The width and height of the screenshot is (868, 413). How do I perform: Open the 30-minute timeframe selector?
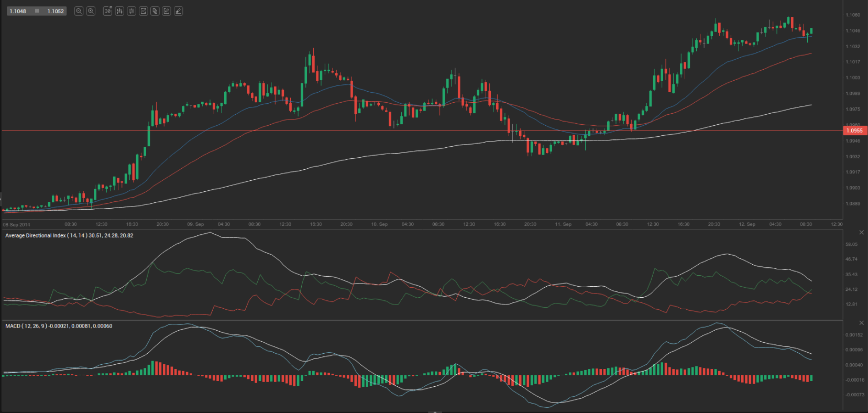coord(107,11)
